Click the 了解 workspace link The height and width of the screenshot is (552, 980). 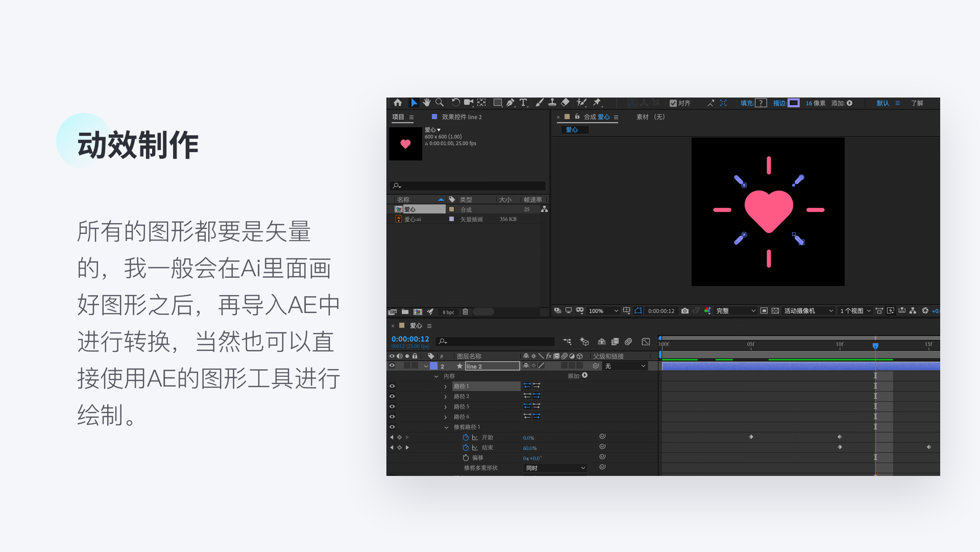click(917, 103)
